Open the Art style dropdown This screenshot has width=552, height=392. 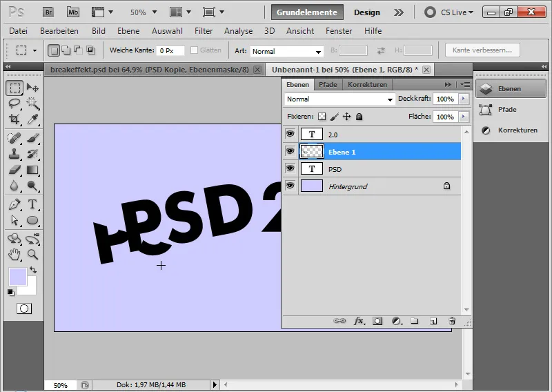click(286, 52)
